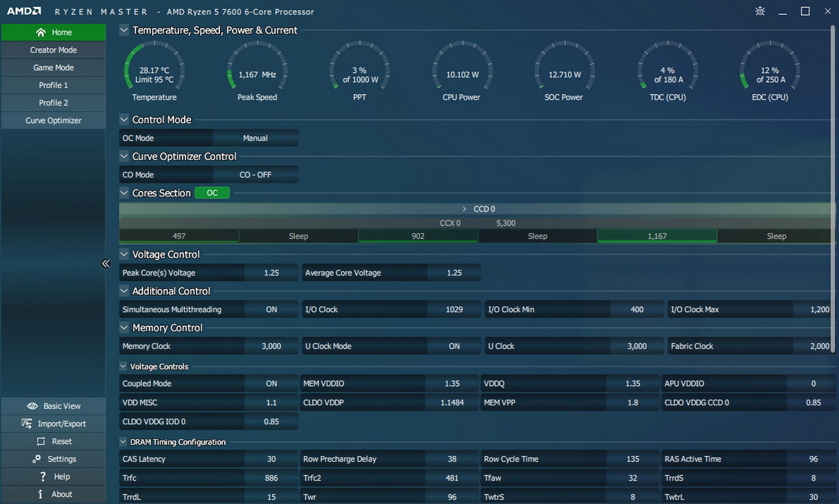Viewport: 839px width, 504px height.
Task: Collapse the Memory Control section
Action: click(x=124, y=328)
